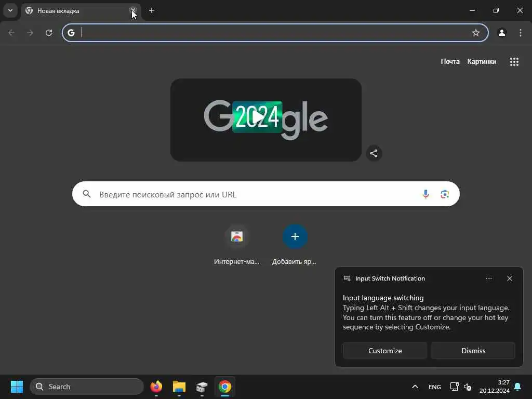Open the Windows Start menu
Image resolution: width=532 pixels, height=399 pixels.
[x=17, y=387]
